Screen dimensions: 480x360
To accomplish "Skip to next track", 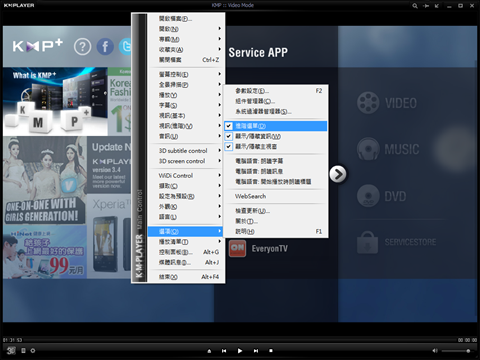I will (256, 351).
